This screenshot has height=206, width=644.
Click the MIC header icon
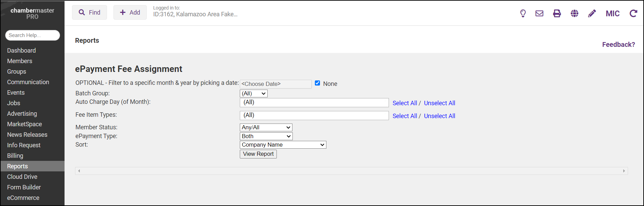(612, 14)
